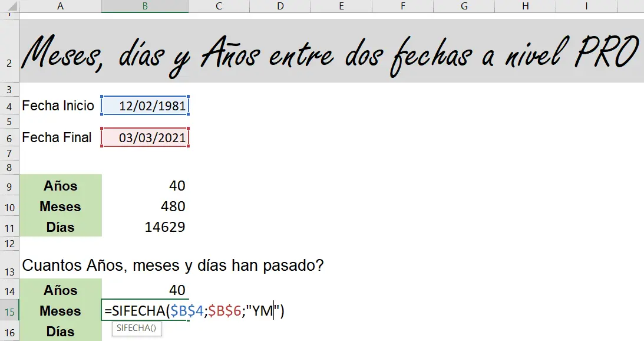Image resolution: width=644 pixels, height=341 pixels.
Task: Select row 10 header
Action: point(9,207)
